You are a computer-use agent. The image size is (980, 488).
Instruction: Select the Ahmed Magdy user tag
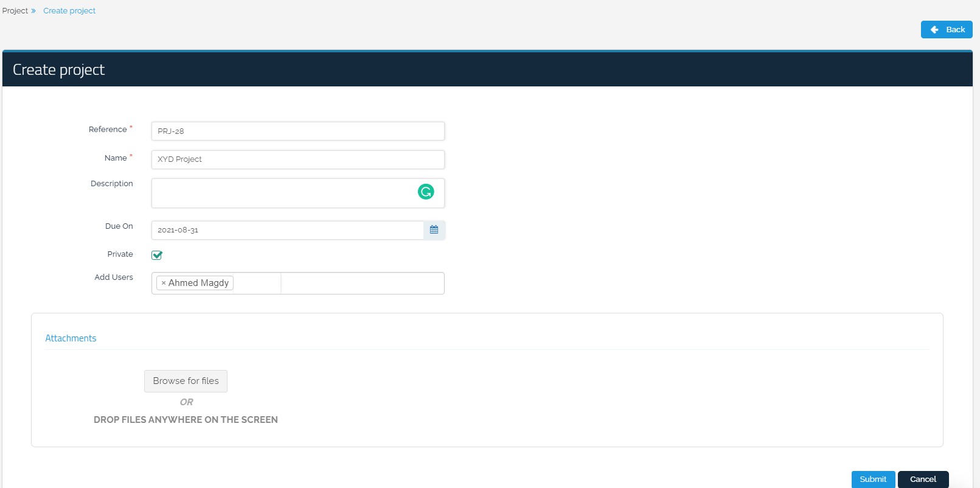pos(198,283)
